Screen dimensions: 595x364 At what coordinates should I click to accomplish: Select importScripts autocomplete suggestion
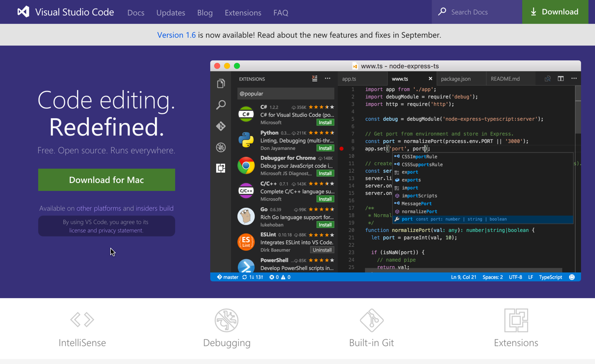click(483, 196)
